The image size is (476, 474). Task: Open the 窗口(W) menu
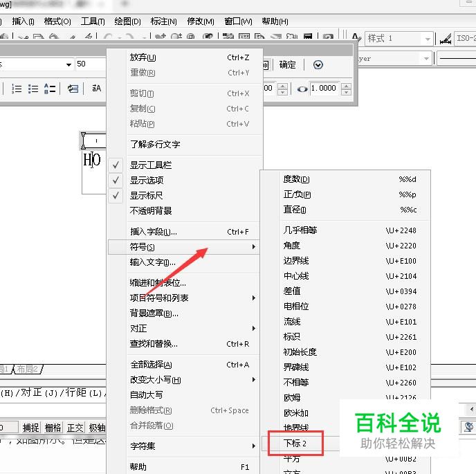(x=238, y=21)
